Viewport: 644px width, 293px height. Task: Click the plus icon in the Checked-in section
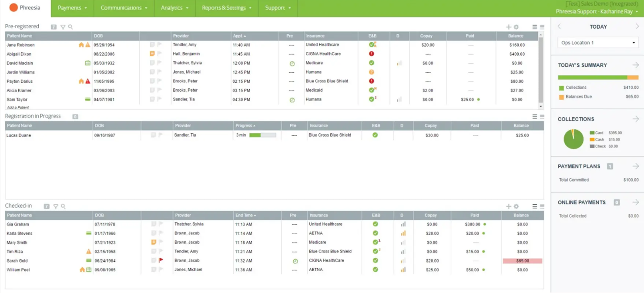pyautogui.click(x=509, y=206)
